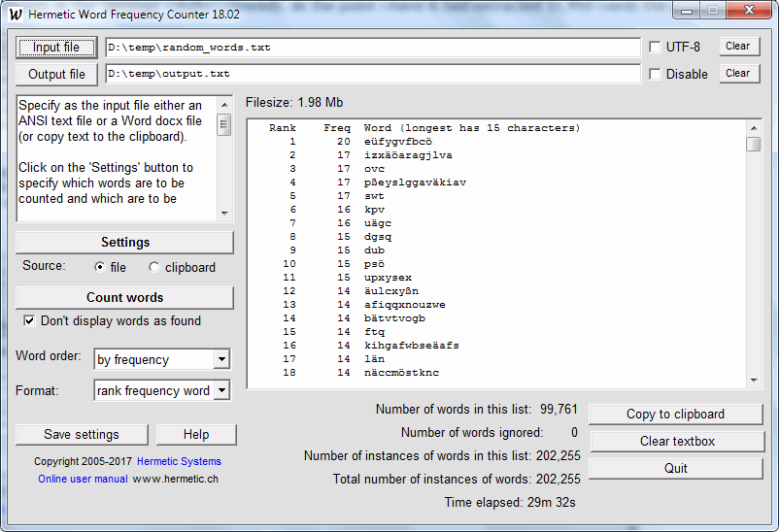Focus the input file path field
This screenshot has height=532, width=779.
tap(373, 48)
